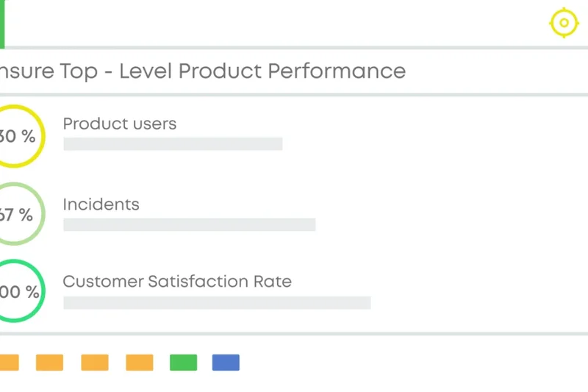Select the orange swatch left of green
This screenshot has height=392, width=588.
click(x=140, y=363)
